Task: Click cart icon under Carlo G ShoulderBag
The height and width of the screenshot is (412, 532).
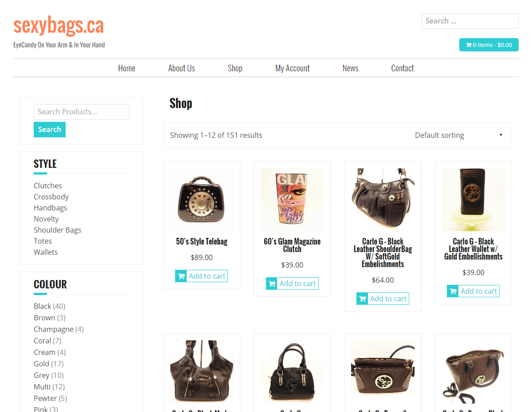Action: pyautogui.click(x=362, y=299)
